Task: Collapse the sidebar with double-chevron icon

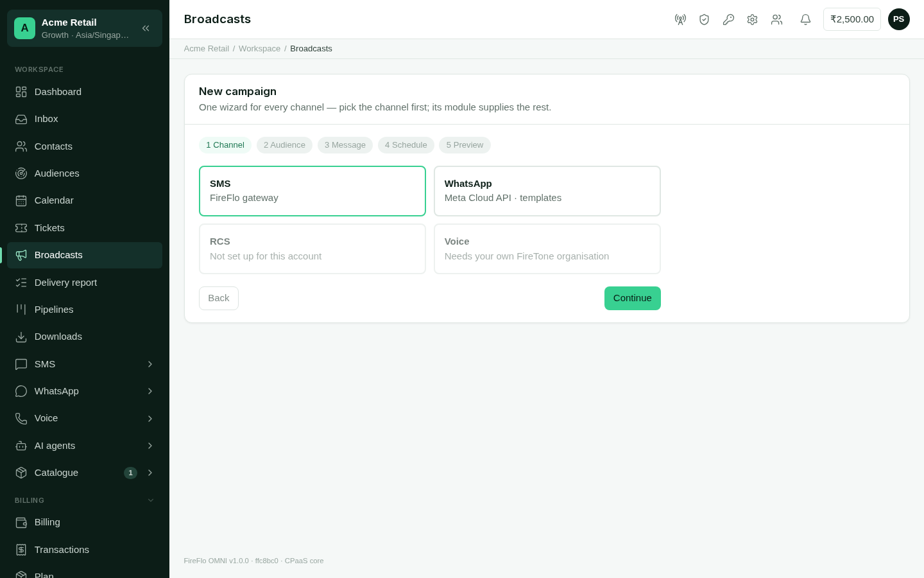Action: coord(146,28)
